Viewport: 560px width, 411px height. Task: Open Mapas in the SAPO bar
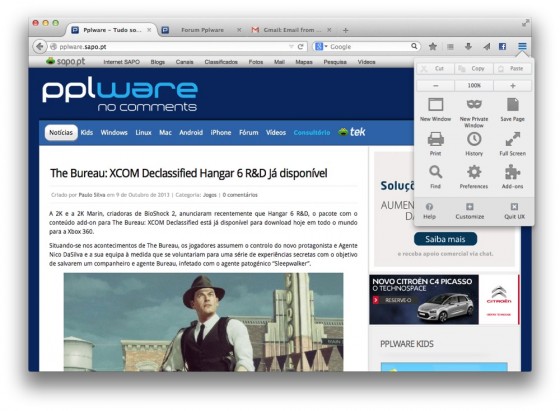(304, 62)
